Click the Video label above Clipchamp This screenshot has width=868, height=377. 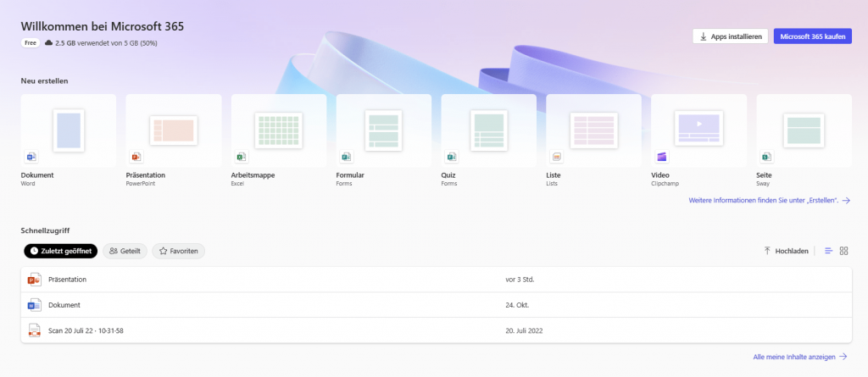[661, 175]
